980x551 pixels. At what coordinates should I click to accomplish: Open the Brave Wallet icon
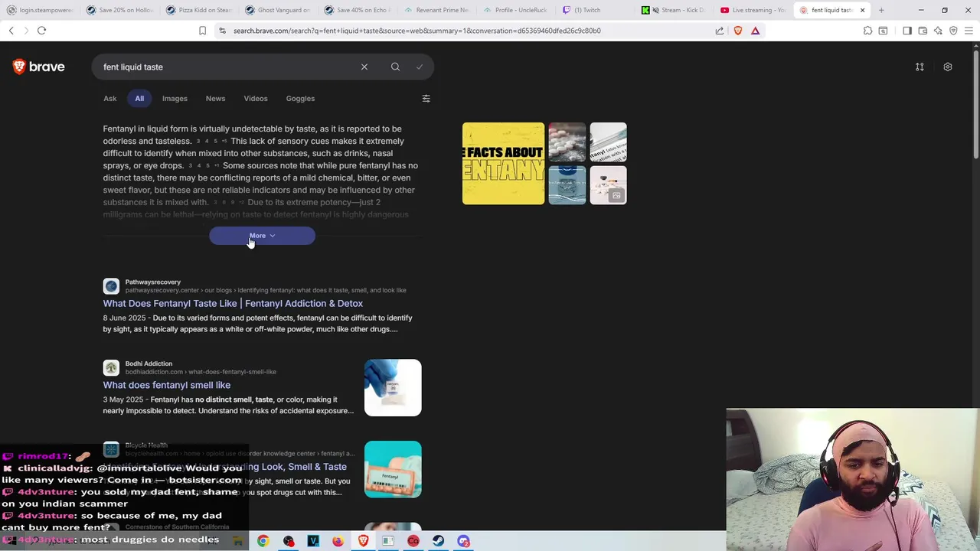(x=923, y=31)
